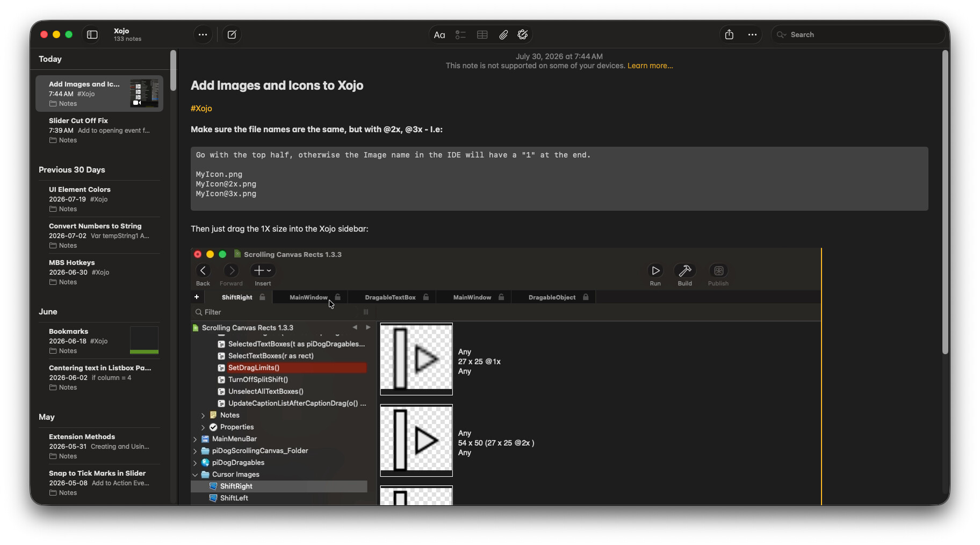Click the Bookmarks note's preview thumbnail
The height and width of the screenshot is (545, 980).
(x=145, y=340)
